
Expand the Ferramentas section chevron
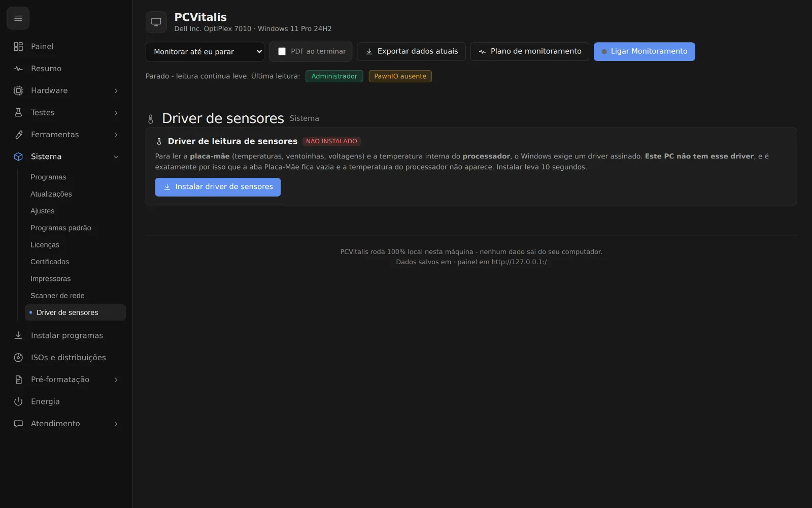116,135
